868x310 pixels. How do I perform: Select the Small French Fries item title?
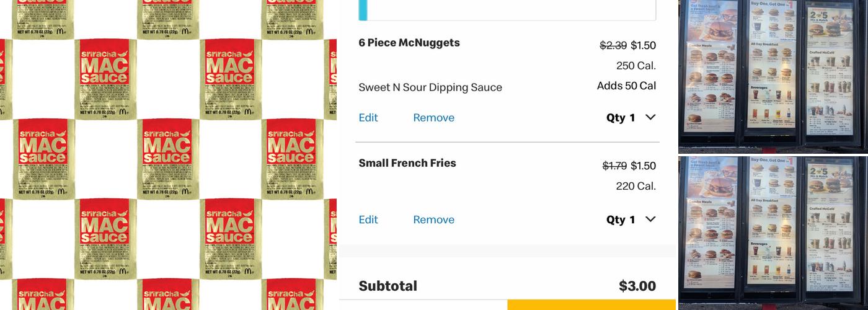click(x=407, y=163)
